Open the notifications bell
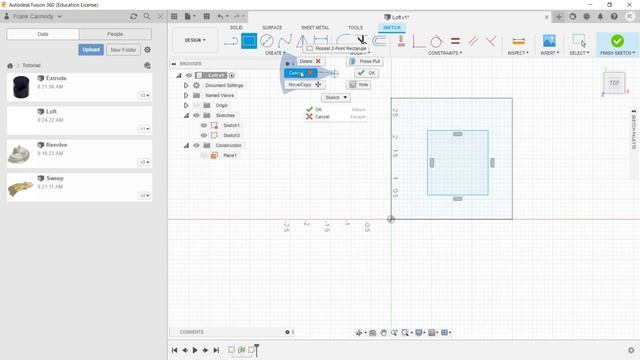 click(600, 16)
